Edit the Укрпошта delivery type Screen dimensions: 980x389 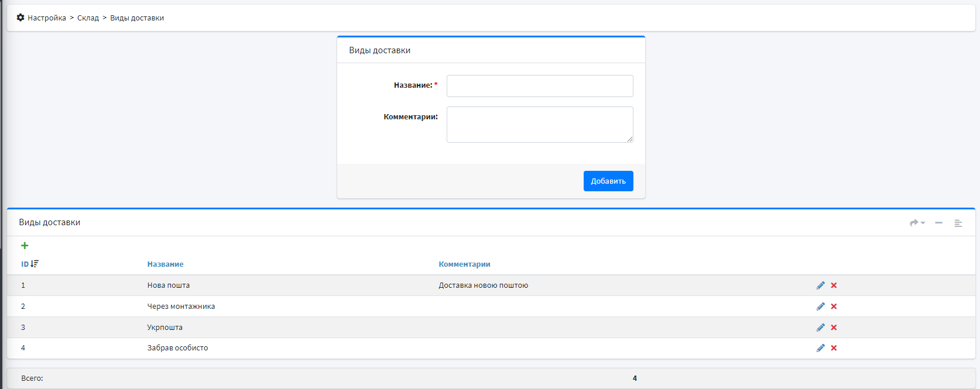pos(820,328)
